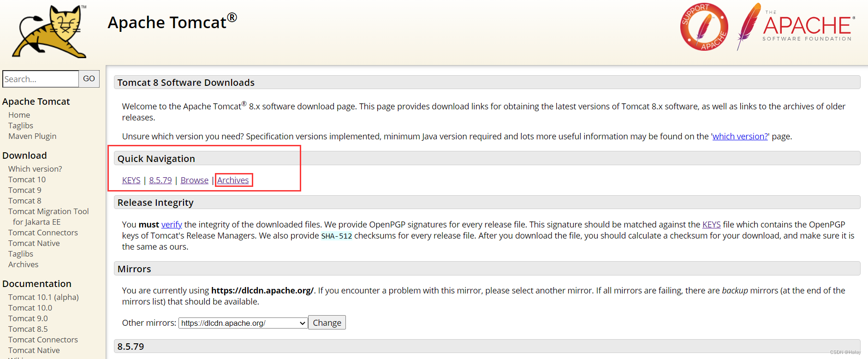The image size is (868, 359).
Task: Follow the 'verify' link in Release Integrity
Action: pyautogui.click(x=172, y=225)
